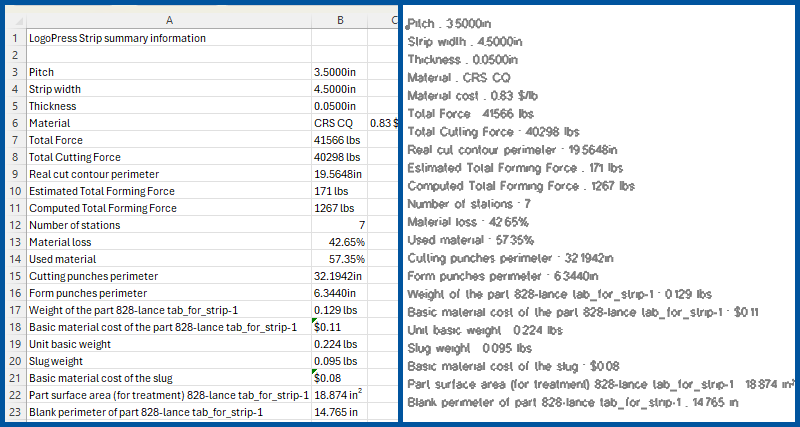Select cell A1 LogoPress Strip summary information
Image resolution: width=800 pixels, height=427 pixels.
click(169, 38)
